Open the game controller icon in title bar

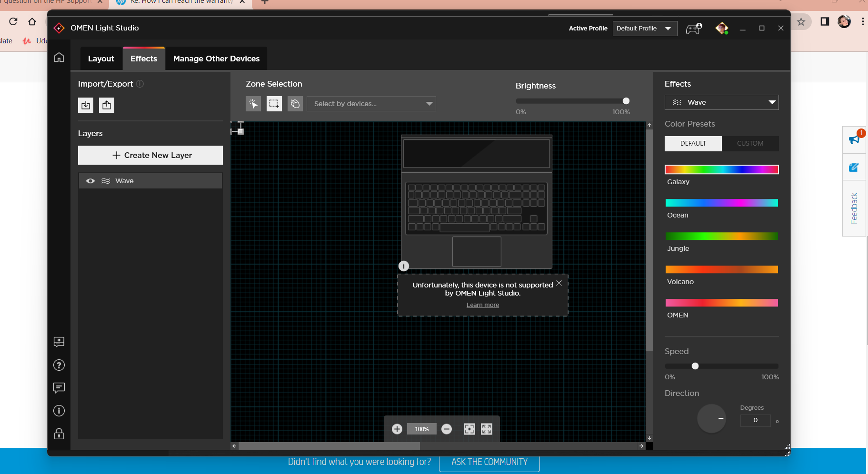[x=694, y=29]
